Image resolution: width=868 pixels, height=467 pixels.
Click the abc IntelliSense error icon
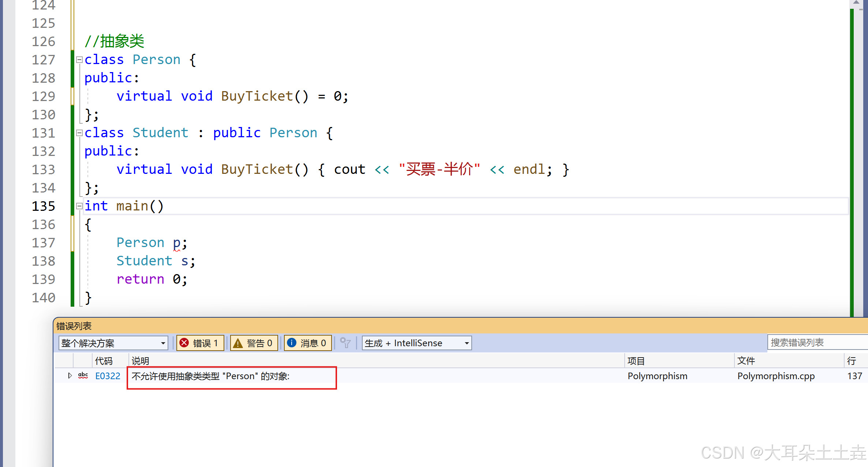pyautogui.click(x=83, y=376)
